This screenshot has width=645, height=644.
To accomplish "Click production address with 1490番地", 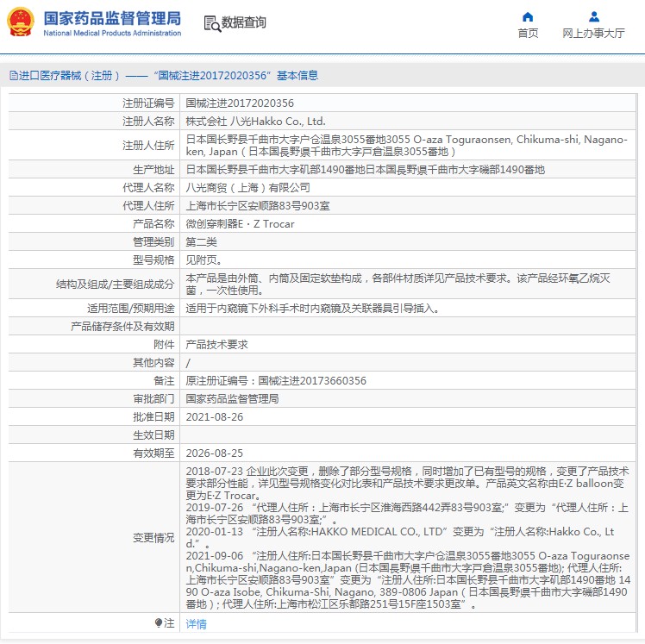I will [x=366, y=170].
